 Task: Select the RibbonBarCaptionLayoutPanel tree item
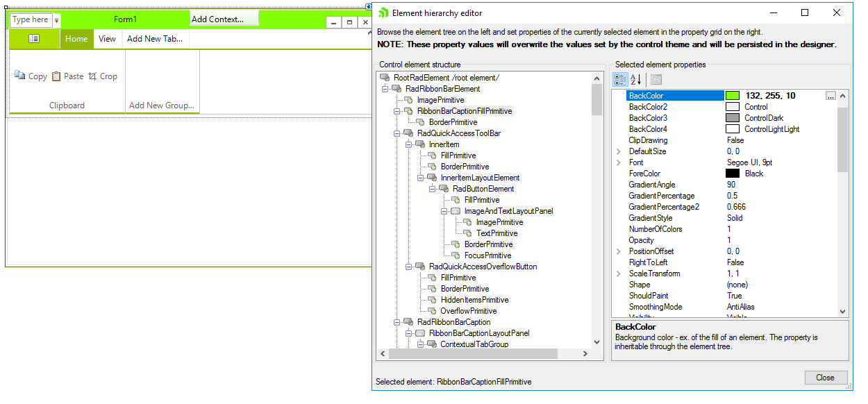[x=479, y=333]
